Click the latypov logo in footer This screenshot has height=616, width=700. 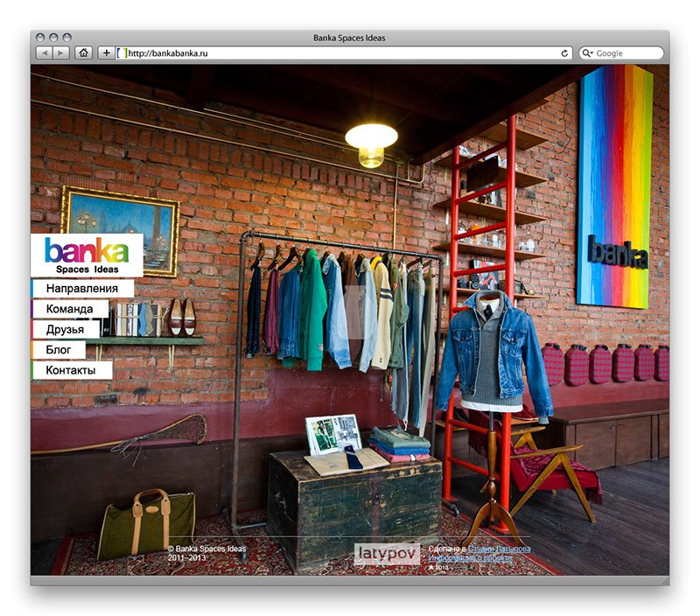click(x=387, y=553)
